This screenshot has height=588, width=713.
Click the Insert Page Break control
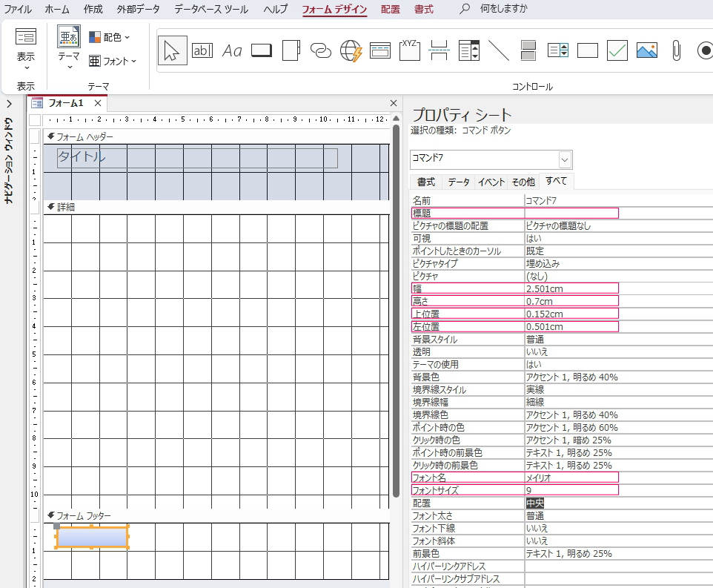440,50
